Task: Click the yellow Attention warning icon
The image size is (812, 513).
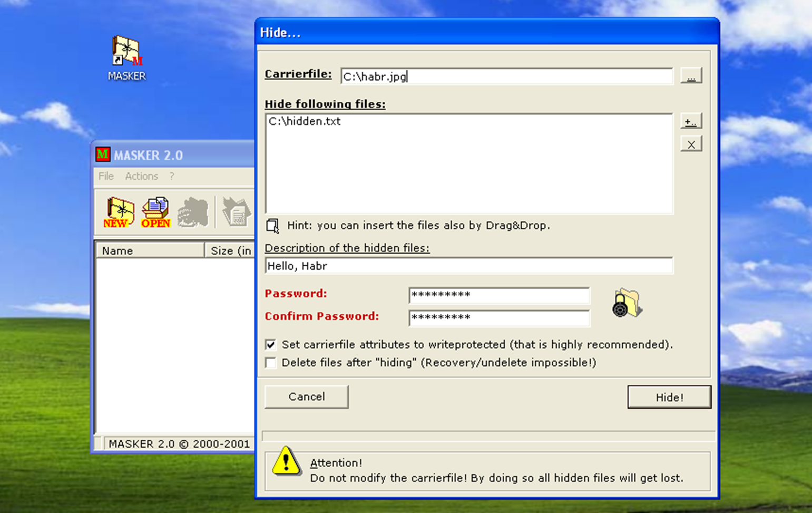Action: pyautogui.click(x=286, y=460)
